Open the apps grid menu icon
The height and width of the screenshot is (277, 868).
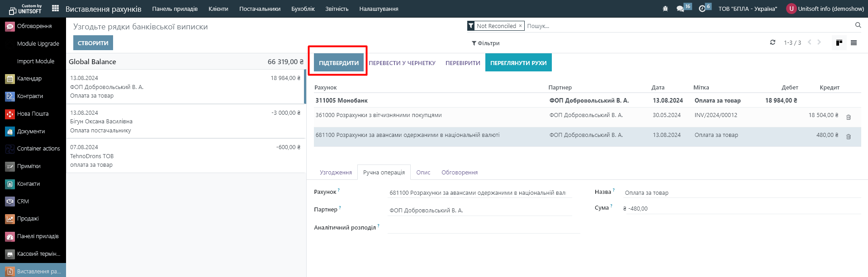coord(55,9)
